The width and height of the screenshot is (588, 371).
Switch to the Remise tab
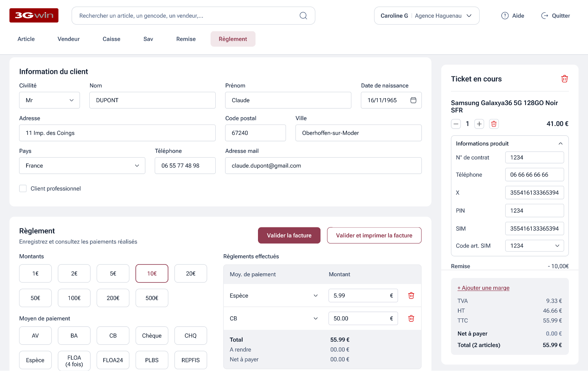pyautogui.click(x=186, y=39)
